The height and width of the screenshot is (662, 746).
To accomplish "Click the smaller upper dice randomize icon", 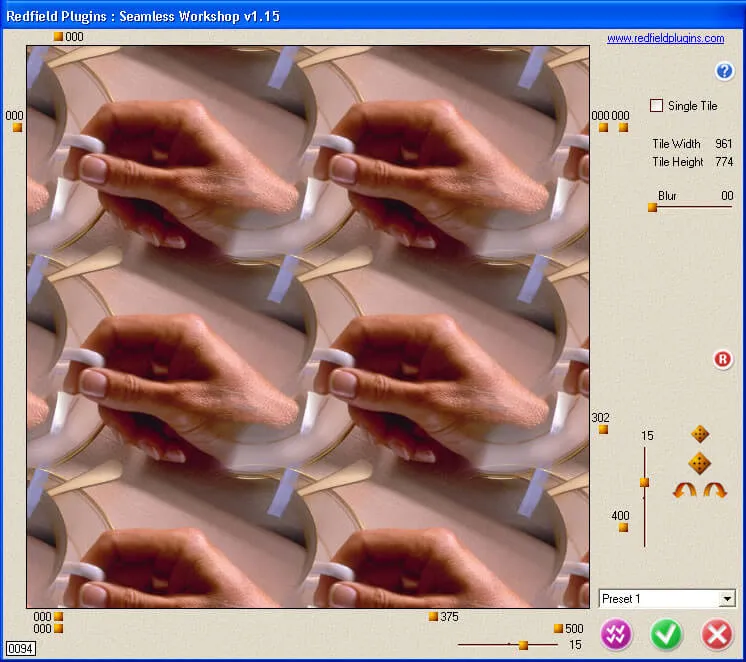I will click(x=700, y=434).
